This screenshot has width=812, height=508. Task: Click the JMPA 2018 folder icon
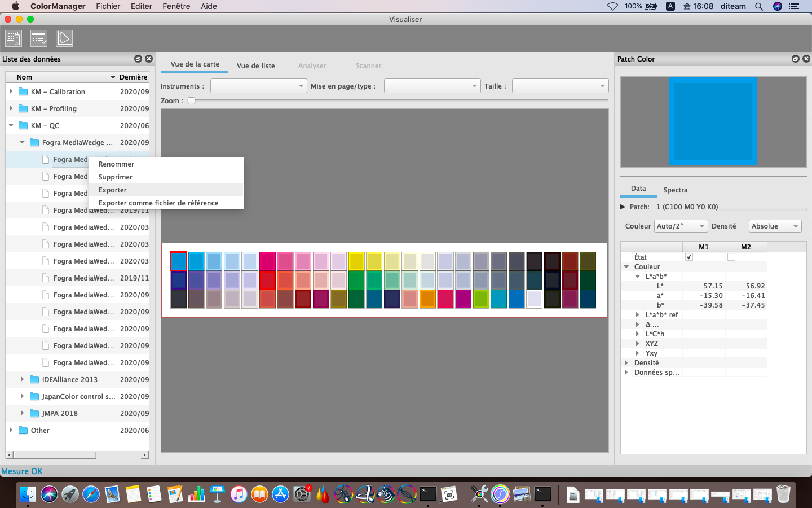(34, 413)
